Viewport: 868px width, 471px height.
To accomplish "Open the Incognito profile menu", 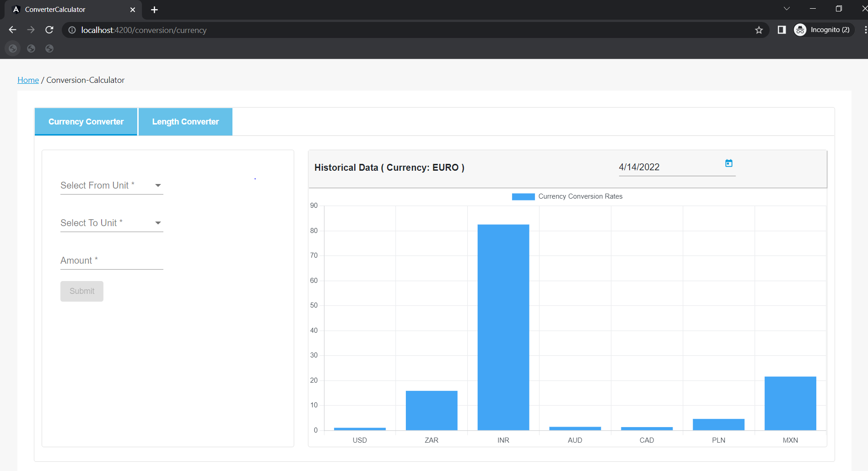I will click(824, 30).
